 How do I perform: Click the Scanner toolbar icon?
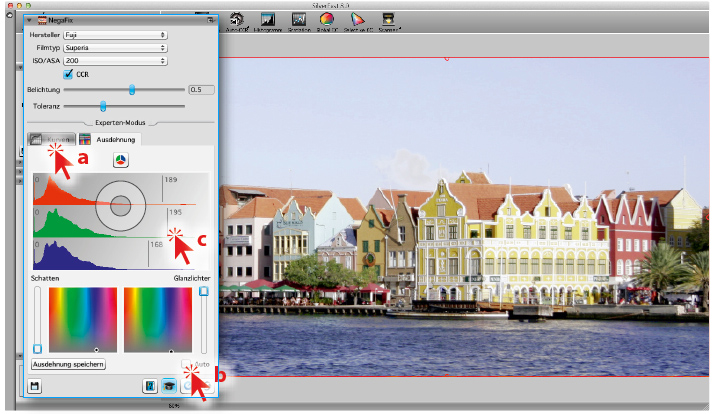pyautogui.click(x=388, y=18)
